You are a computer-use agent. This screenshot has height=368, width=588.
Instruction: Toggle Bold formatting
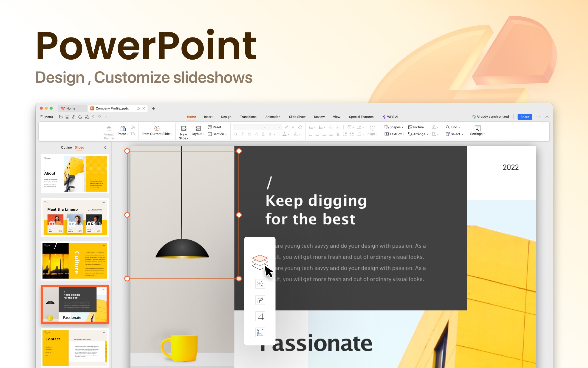point(235,134)
